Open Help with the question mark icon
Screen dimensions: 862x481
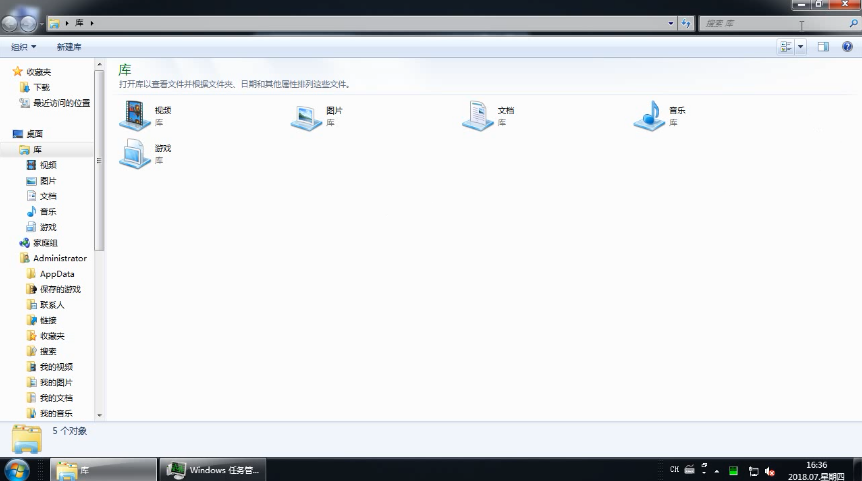tap(847, 47)
